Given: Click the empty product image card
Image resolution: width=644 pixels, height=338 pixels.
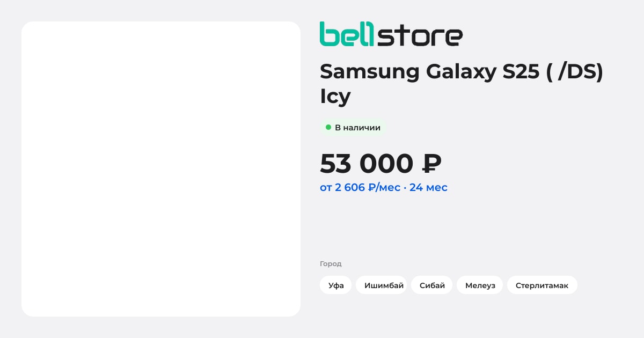Looking at the screenshot, I should pos(161,169).
